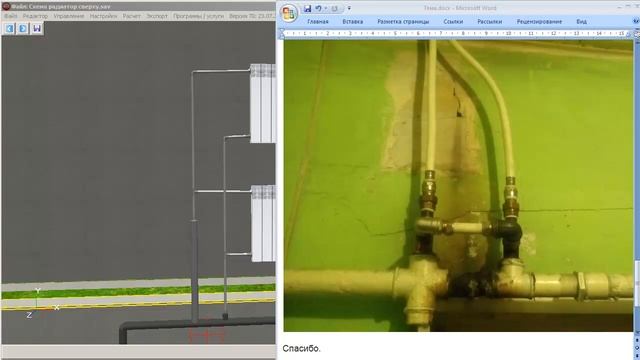Click the blue forward arrow toolbar icon

[23, 28]
